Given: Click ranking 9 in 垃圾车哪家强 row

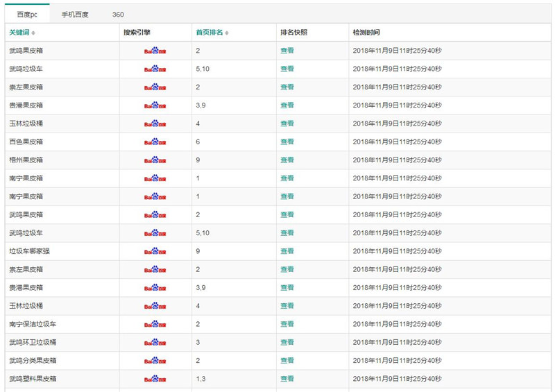Looking at the screenshot, I should pyautogui.click(x=198, y=251).
